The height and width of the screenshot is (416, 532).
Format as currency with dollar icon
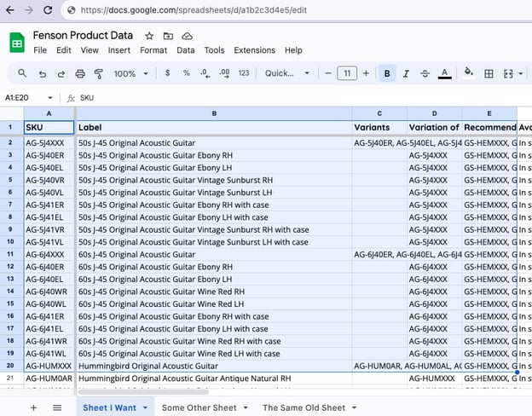coord(167,73)
